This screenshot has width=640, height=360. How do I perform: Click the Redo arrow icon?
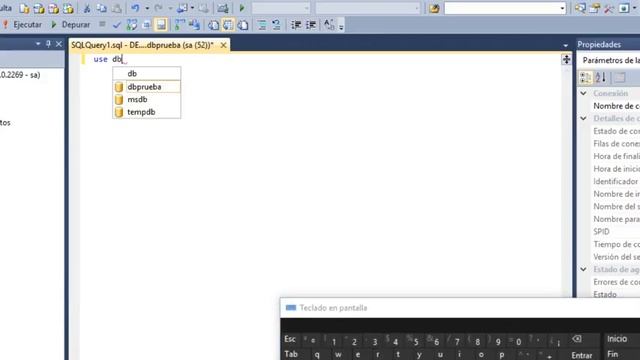(158, 8)
